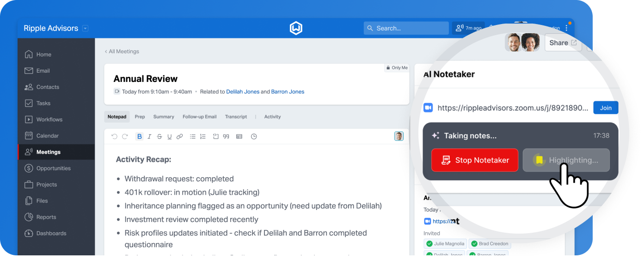Open the Dashboards section

56,233
